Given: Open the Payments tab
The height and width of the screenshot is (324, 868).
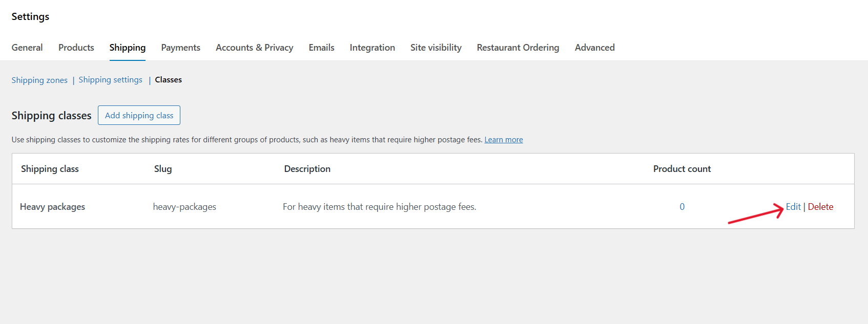Looking at the screenshot, I should [180, 48].
